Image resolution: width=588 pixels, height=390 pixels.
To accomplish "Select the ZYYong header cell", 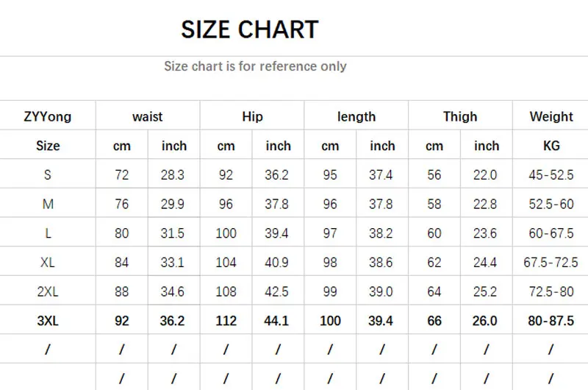I will [x=48, y=116].
